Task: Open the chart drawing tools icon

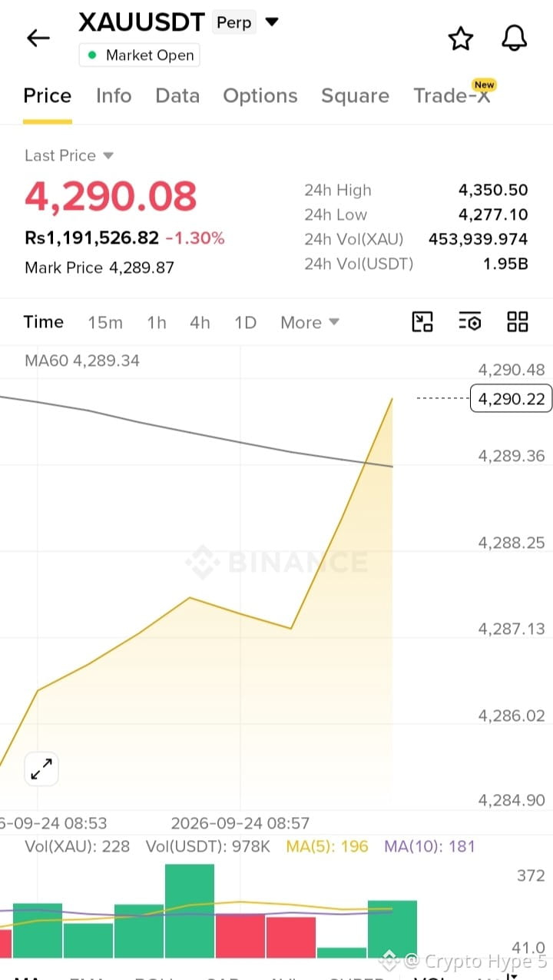Action: pos(422,322)
